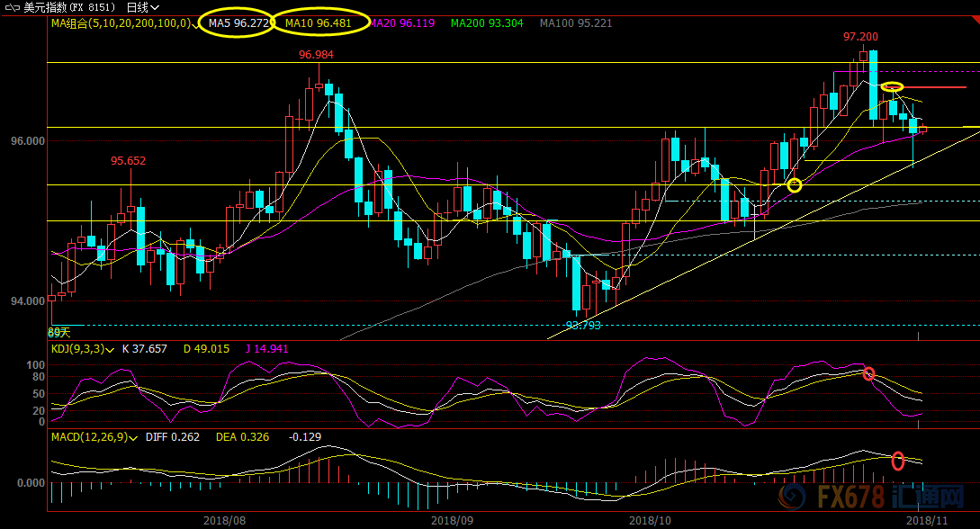The image size is (980, 529).
Task: Expand the MA组合 indicator settings dropdown
Action: [x=195, y=23]
